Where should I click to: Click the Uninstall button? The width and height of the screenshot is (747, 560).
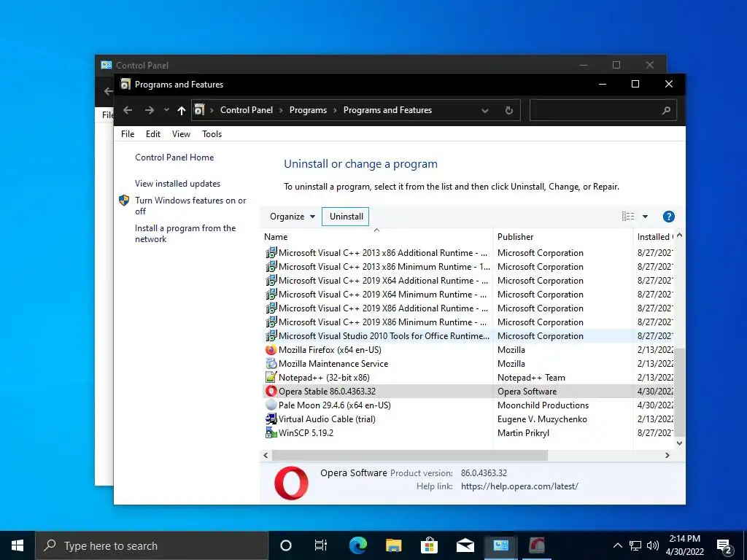pyautogui.click(x=346, y=217)
